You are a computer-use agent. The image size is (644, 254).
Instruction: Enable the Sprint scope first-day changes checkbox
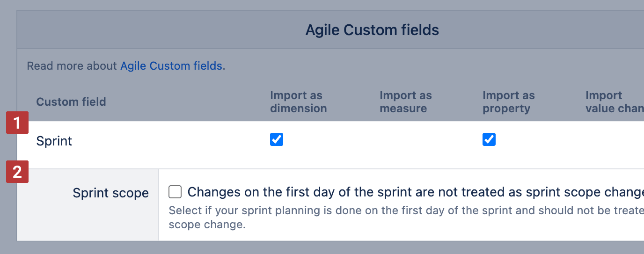175,192
